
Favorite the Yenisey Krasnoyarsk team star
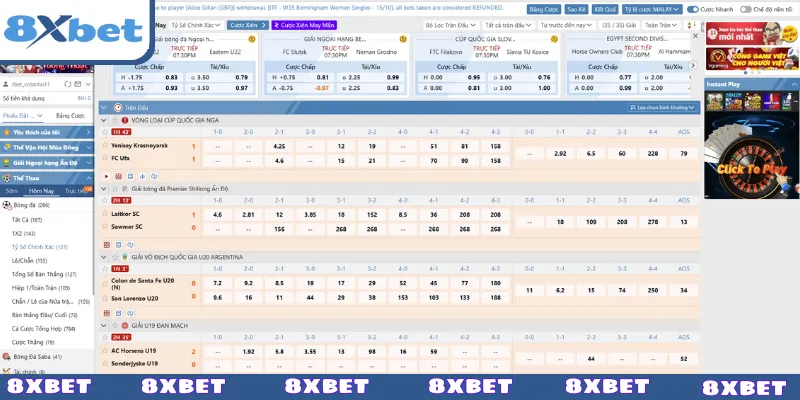click(x=105, y=145)
